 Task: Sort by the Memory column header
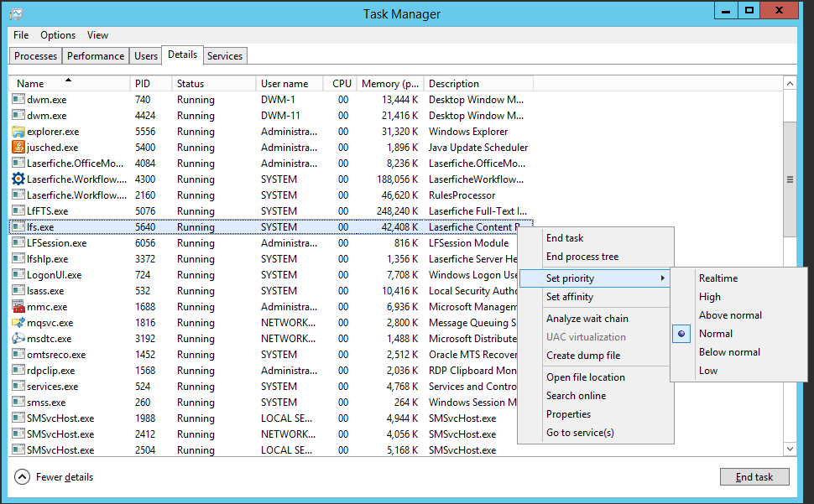pos(390,84)
